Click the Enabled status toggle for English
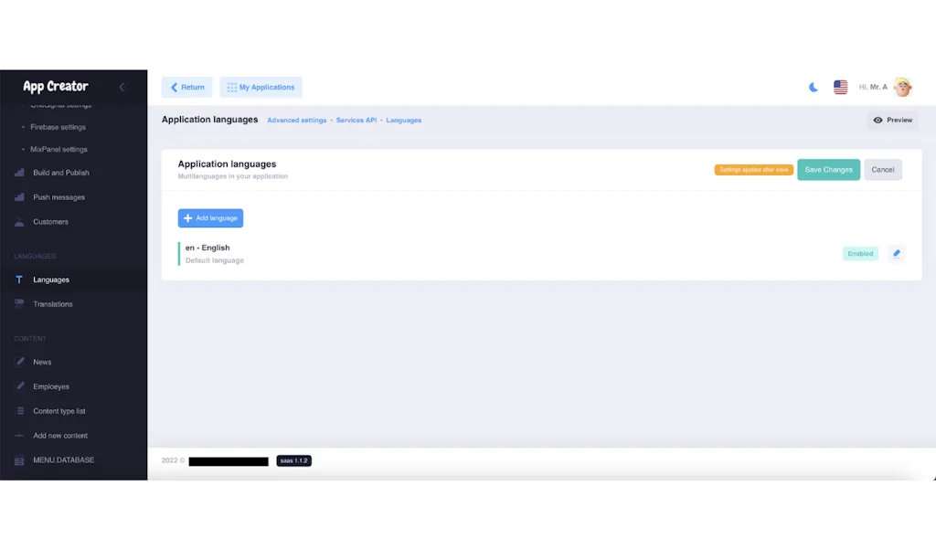The width and height of the screenshot is (936, 560). pyautogui.click(x=859, y=253)
